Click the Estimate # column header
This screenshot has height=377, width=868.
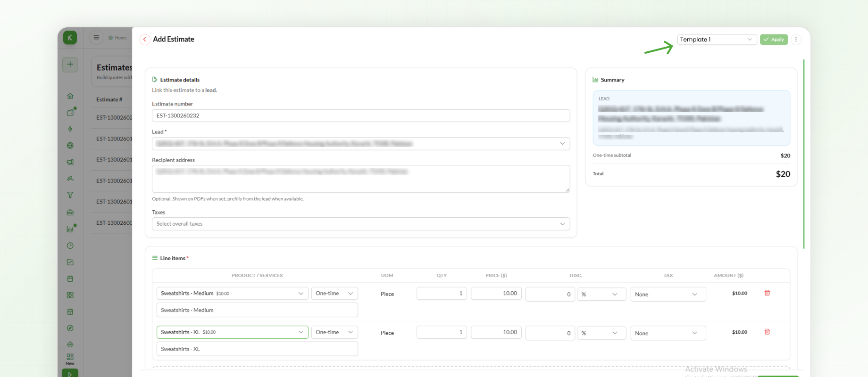tap(109, 99)
